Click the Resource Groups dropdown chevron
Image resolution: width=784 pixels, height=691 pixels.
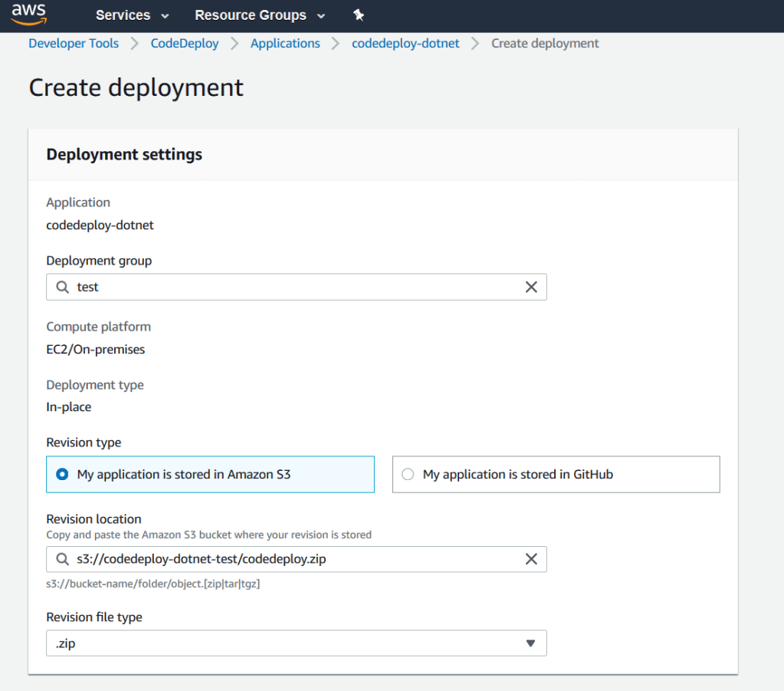tap(320, 16)
